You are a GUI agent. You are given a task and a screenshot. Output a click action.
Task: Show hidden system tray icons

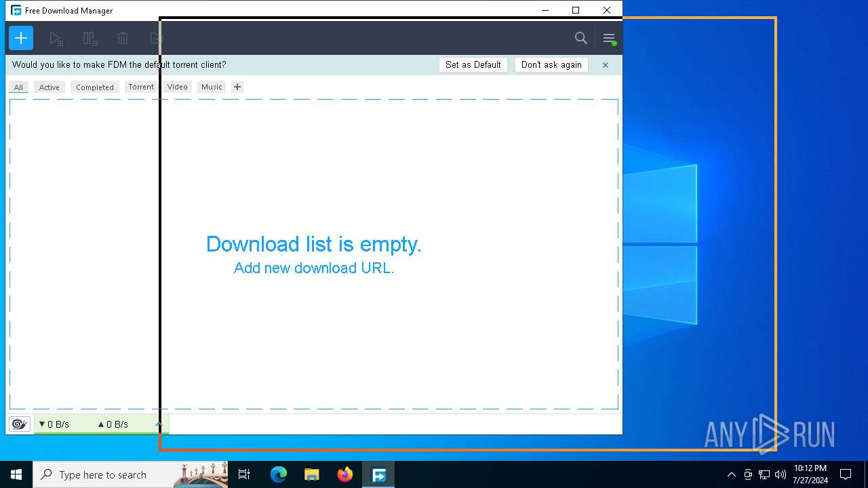click(731, 474)
